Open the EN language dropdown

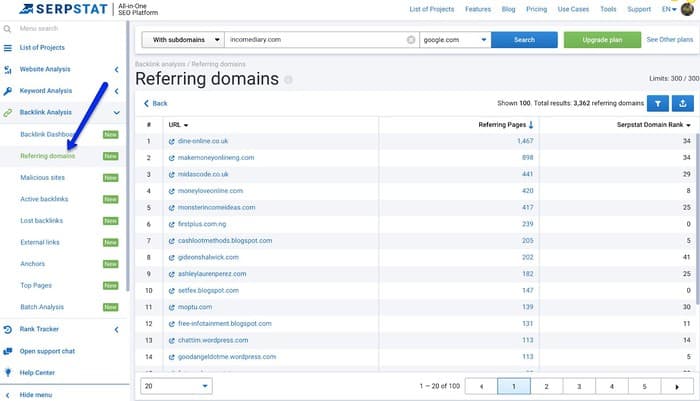669,9
